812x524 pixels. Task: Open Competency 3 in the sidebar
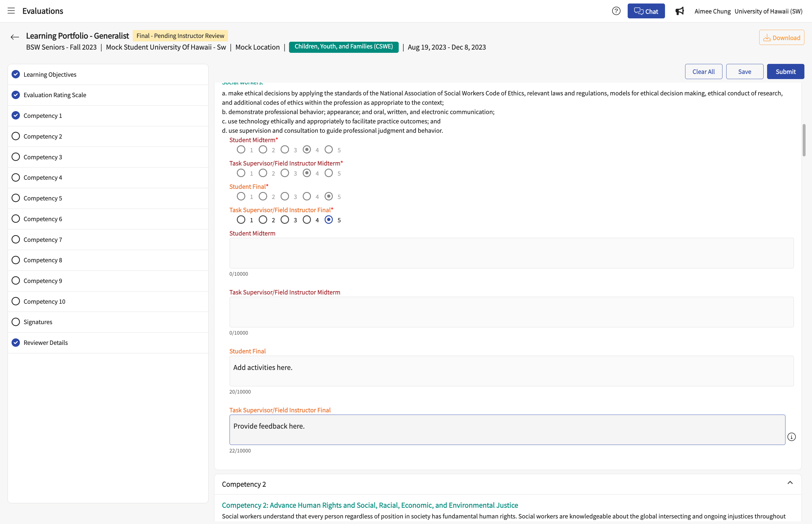tap(108, 157)
